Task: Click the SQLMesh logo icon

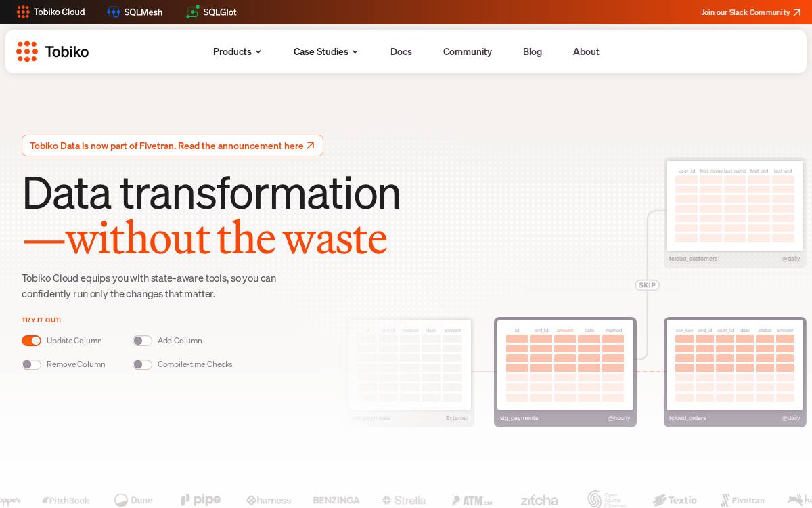Action: point(114,12)
